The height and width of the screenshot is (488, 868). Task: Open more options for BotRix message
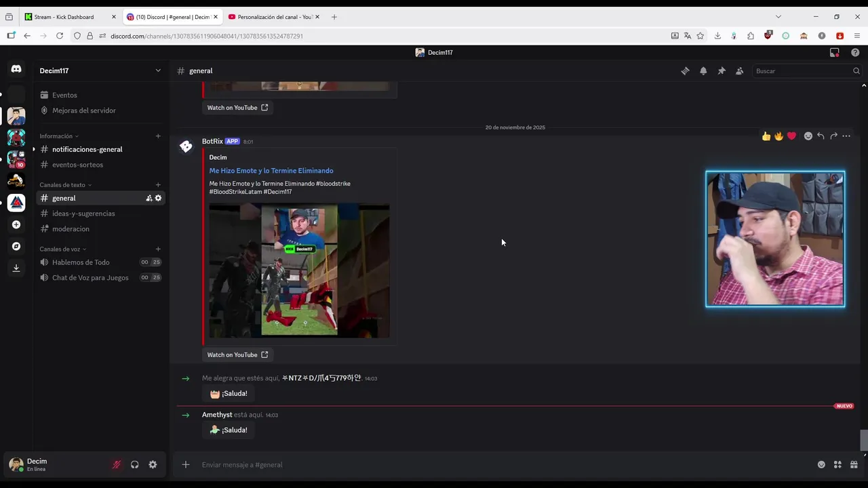tap(846, 136)
